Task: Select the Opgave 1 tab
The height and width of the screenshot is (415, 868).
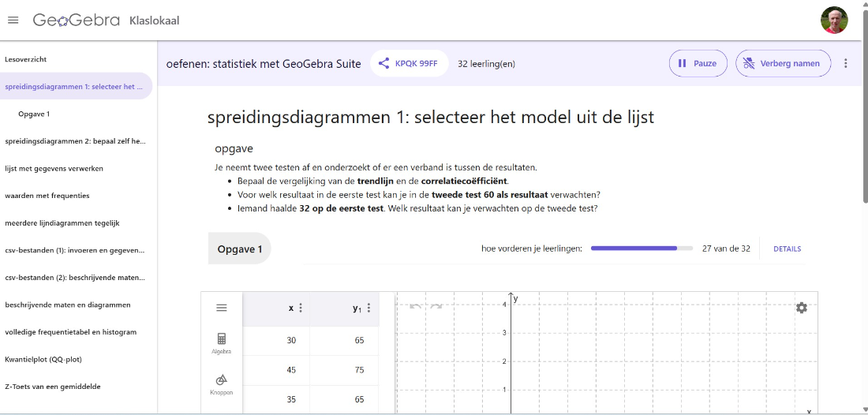Action: coord(239,249)
